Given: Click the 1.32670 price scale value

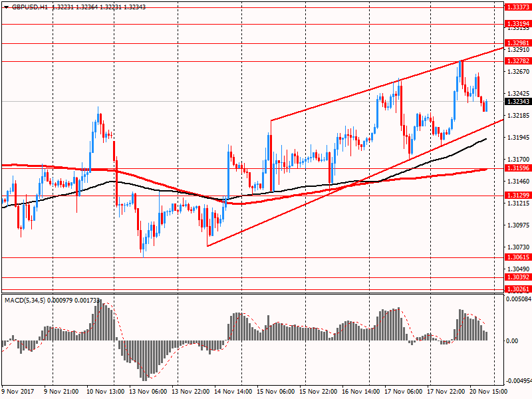Looking at the screenshot, I should click(x=519, y=72).
